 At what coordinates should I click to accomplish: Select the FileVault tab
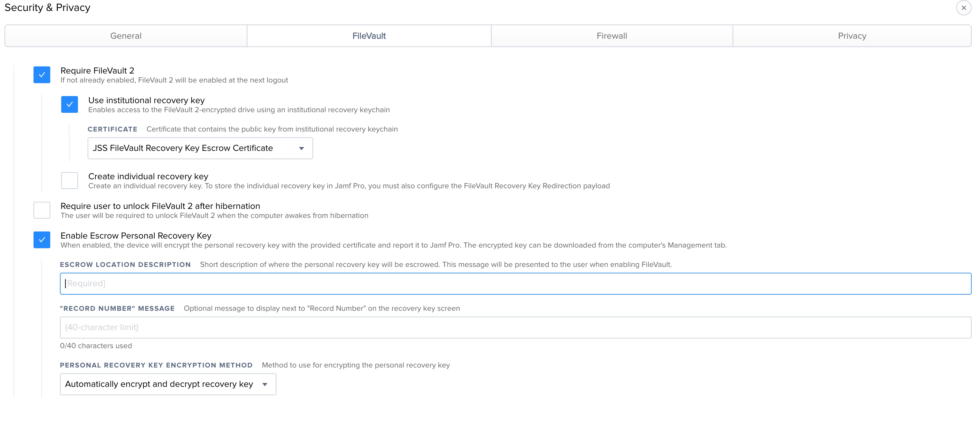pos(369,36)
